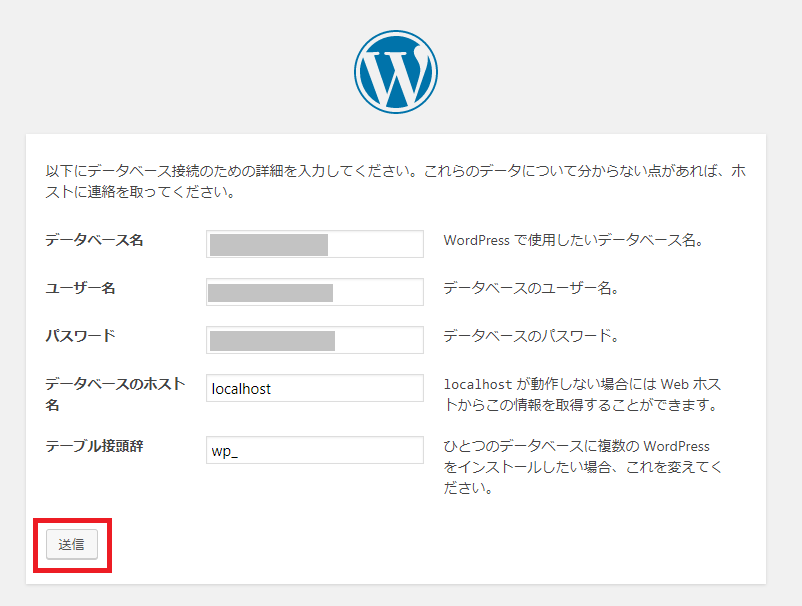The height and width of the screenshot is (606, 802).
Task: Click the テーブル接頭辞 label
Action: [94, 446]
